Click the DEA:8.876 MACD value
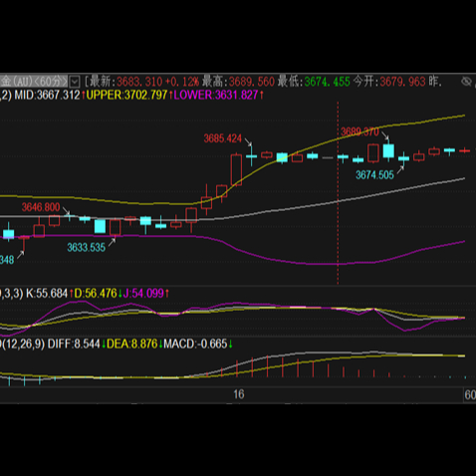Viewport: 476px width, 476px height. (132, 344)
